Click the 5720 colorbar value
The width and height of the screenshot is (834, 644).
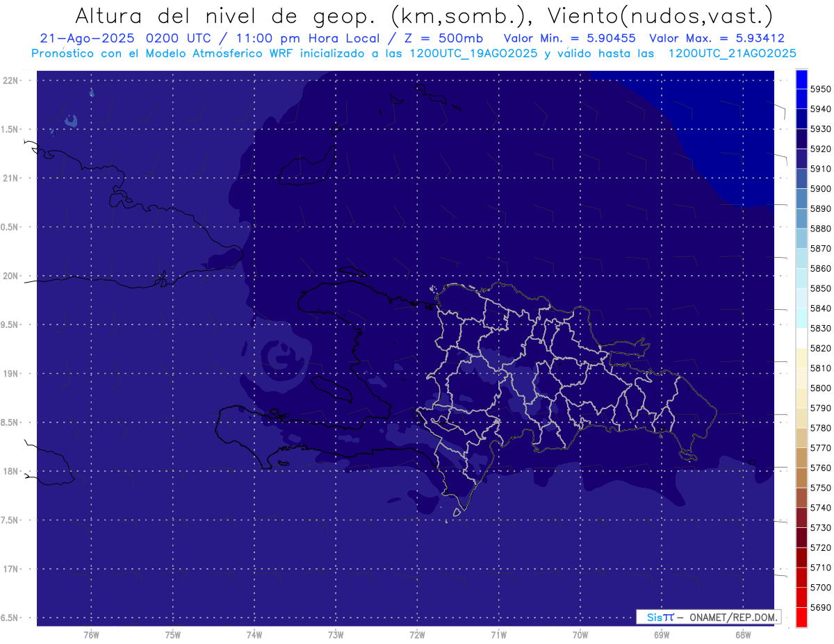tap(821, 548)
